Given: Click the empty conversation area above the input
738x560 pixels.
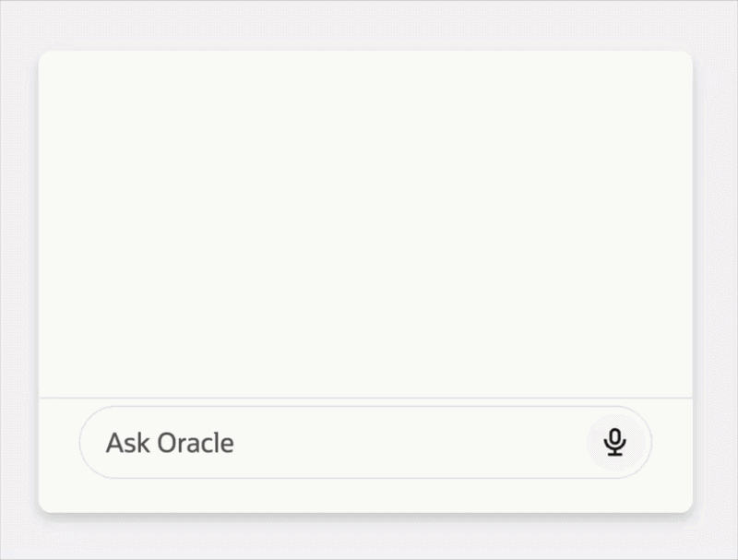Looking at the screenshot, I should [365, 221].
